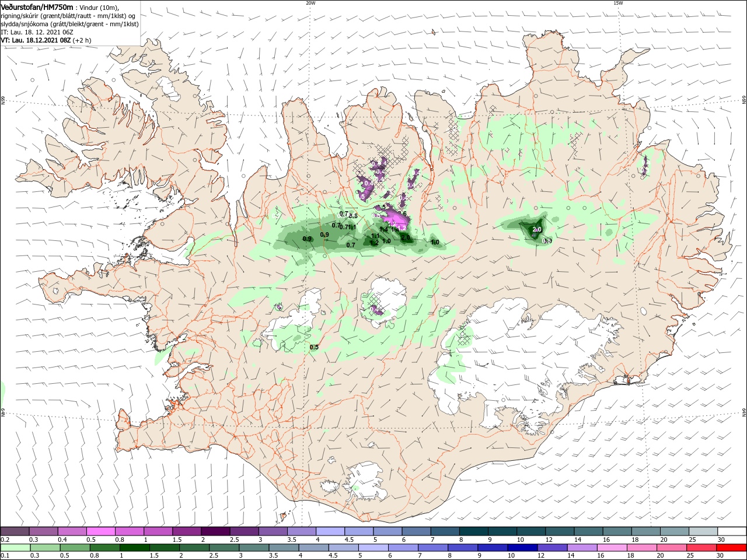Image resolution: width=747 pixels, height=560 pixels.
Task: Pick the white snow swatch after the 30 label
Action: click(x=732, y=531)
